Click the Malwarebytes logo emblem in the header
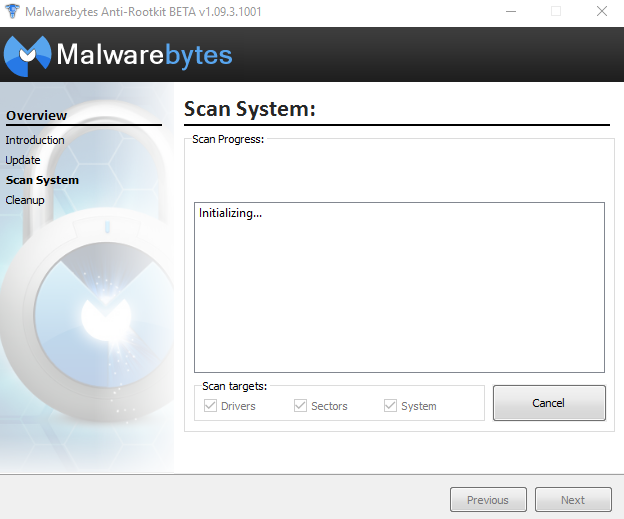The height and width of the screenshot is (519, 624). (x=27, y=54)
